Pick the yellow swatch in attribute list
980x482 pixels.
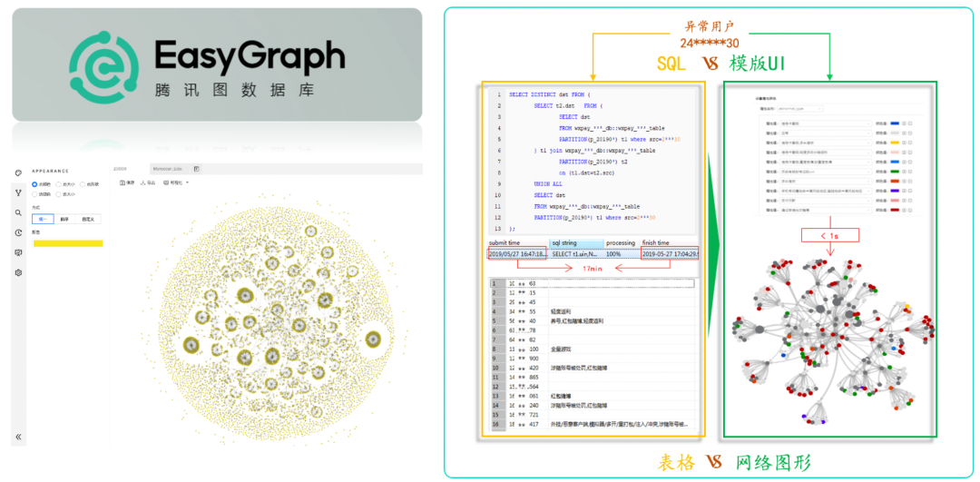895,143
